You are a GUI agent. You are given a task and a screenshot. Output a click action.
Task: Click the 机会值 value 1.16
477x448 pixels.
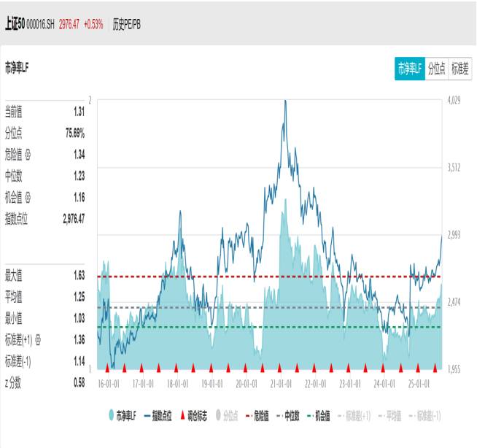[x=79, y=198]
